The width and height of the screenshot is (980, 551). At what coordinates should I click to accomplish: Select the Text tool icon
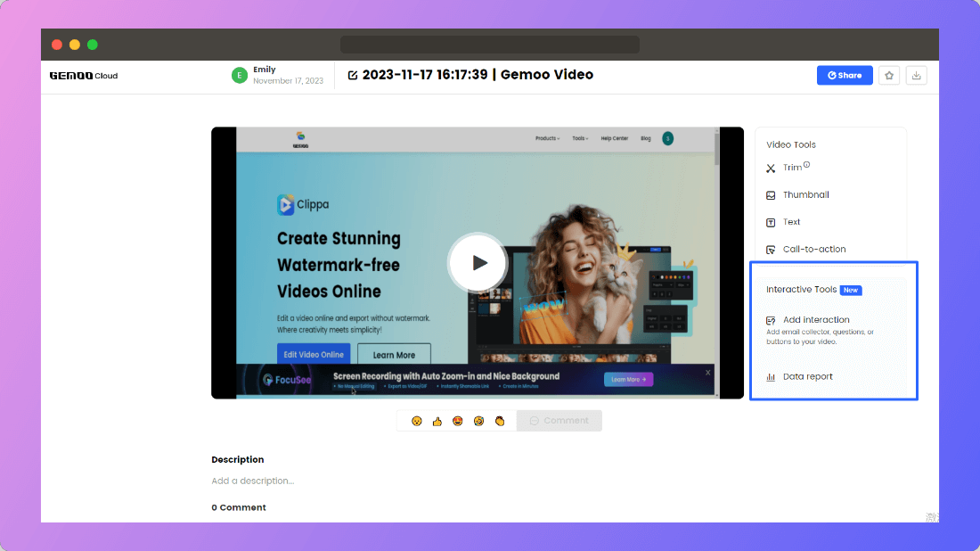tap(771, 223)
